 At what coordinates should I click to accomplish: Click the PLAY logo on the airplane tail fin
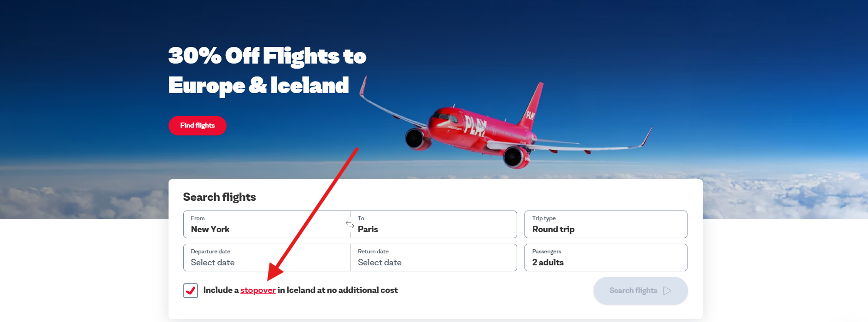click(x=530, y=115)
